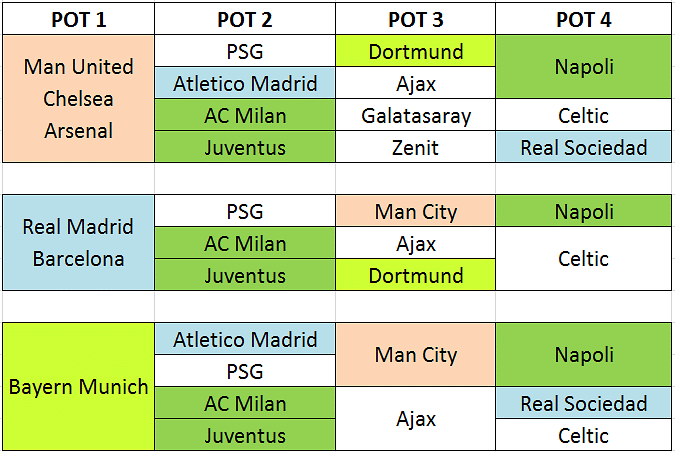Click the Zenit cell
Viewport: 675px width, 452px height.
coord(415,147)
